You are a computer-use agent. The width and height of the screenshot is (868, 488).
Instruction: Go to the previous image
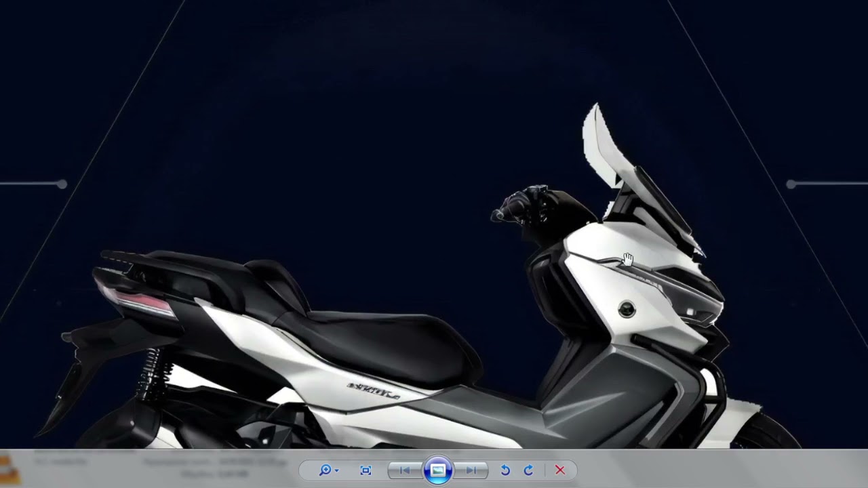(x=405, y=470)
